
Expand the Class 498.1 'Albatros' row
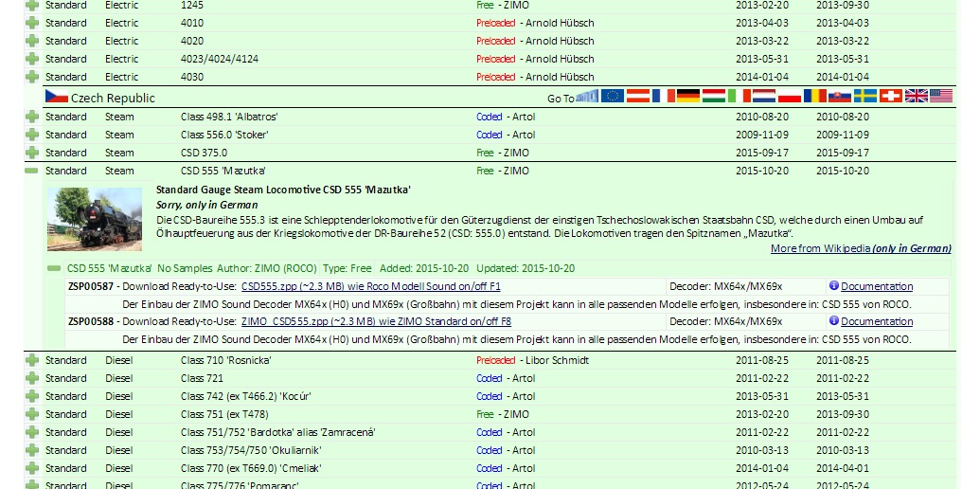[32, 117]
